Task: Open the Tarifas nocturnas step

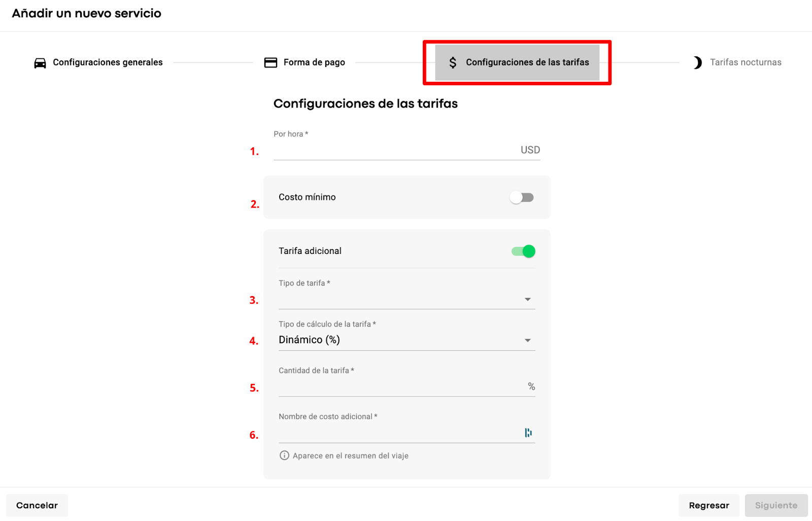Action: [x=745, y=62]
